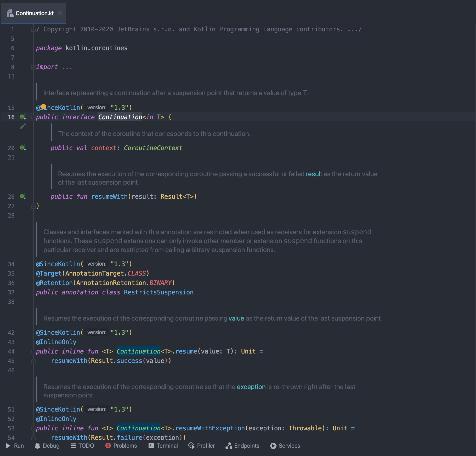Collapse the fold end marker on line 27

pyautogui.click(x=33, y=206)
